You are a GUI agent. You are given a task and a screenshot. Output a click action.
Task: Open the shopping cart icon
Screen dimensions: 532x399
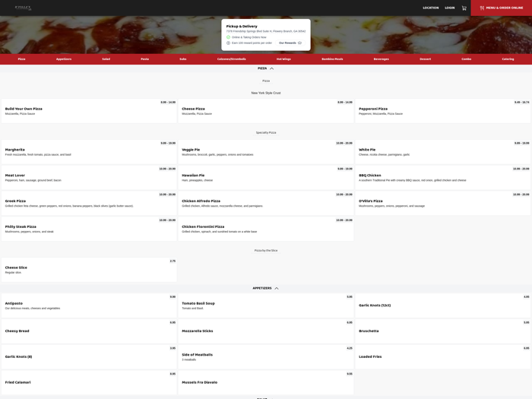coord(464,8)
